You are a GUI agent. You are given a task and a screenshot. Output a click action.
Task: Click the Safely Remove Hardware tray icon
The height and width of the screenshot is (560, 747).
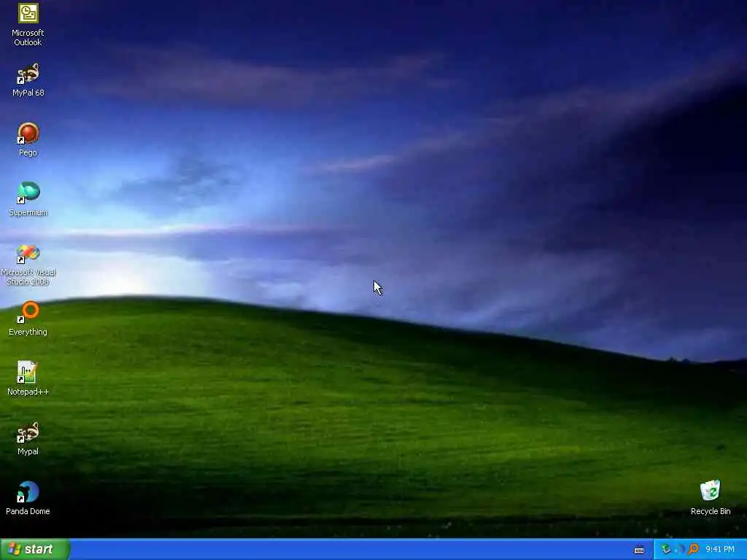click(665, 550)
